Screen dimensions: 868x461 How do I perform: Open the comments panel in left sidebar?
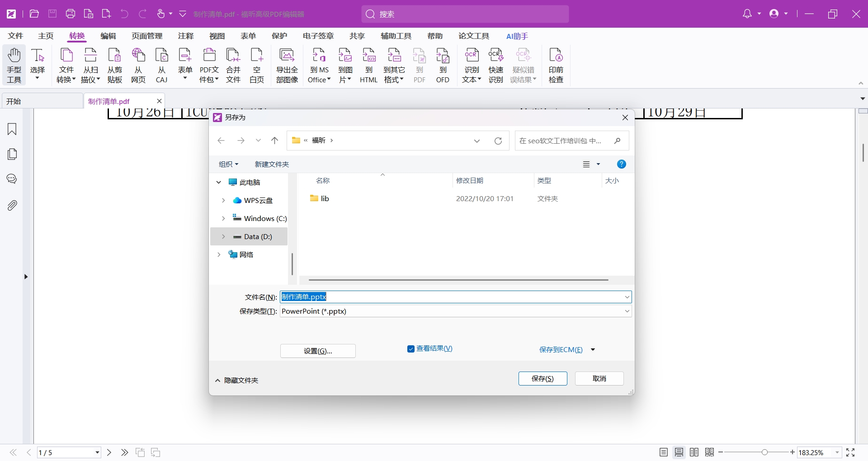[x=12, y=179]
